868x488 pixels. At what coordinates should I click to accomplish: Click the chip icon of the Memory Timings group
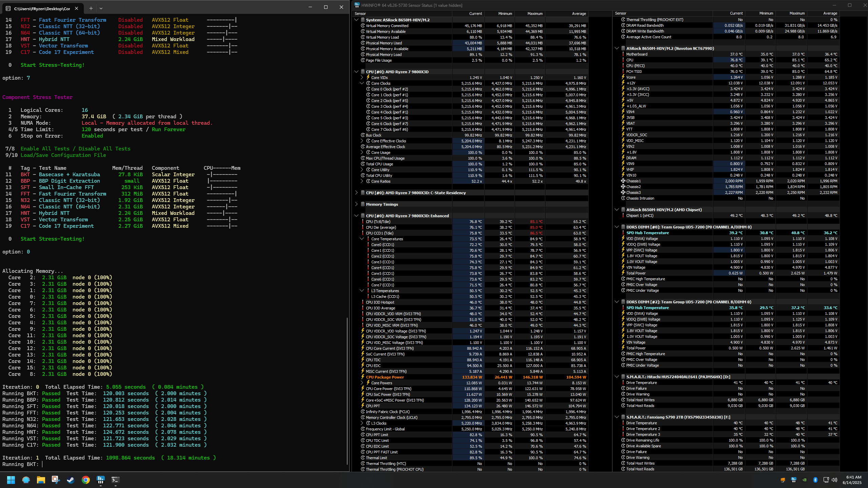(362, 204)
